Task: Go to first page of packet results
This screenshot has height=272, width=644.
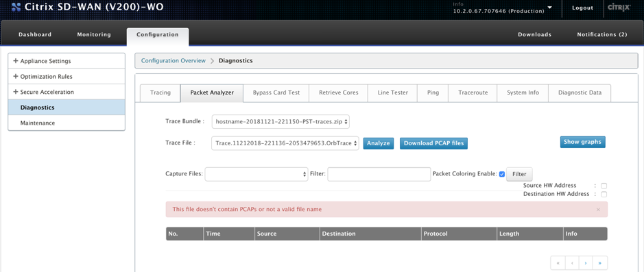Action: [x=558, y=262]
